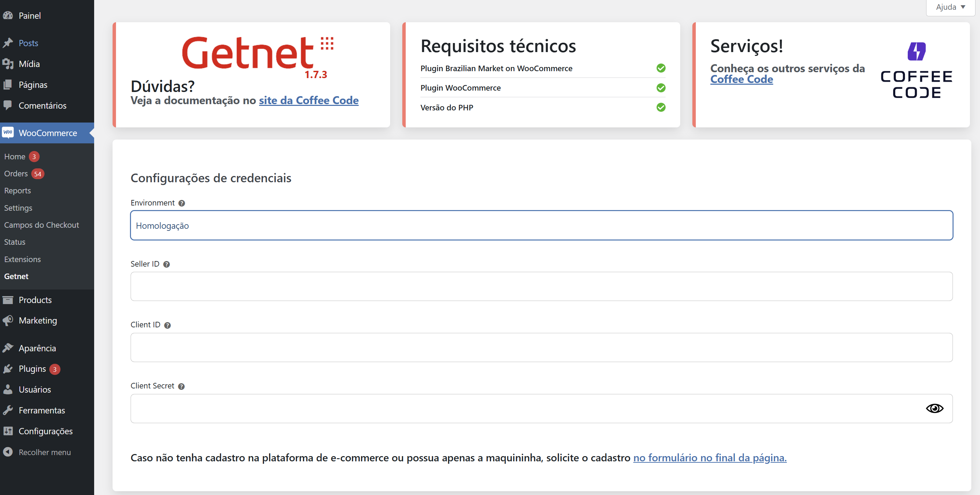Follow the 'site da Coffee Code' link
Viewport: 980px width, 495px height.
tap(308, 100)
